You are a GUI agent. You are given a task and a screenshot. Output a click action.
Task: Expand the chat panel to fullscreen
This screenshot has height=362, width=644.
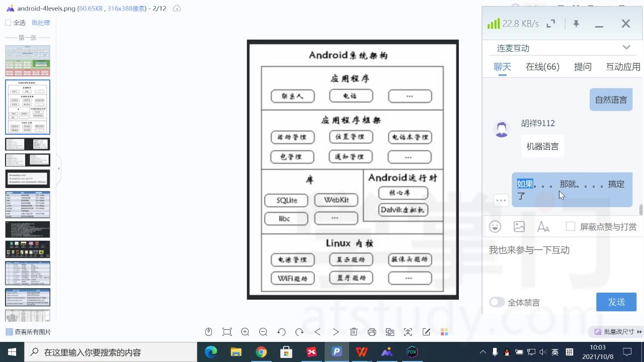pyautogui.click(x=551, y=23)
